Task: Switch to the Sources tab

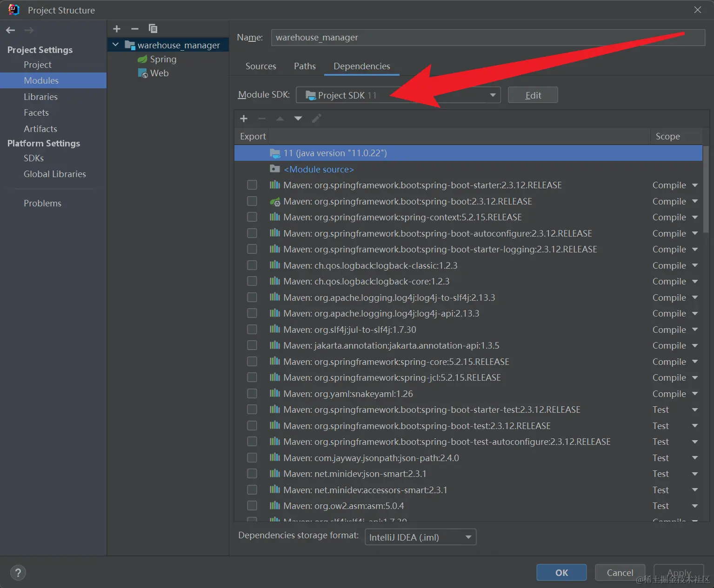Action: (261, 66)
